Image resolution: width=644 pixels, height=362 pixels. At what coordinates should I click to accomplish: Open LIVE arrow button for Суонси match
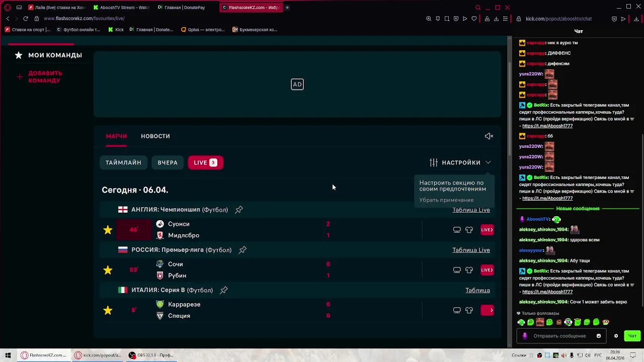(487, 230)
